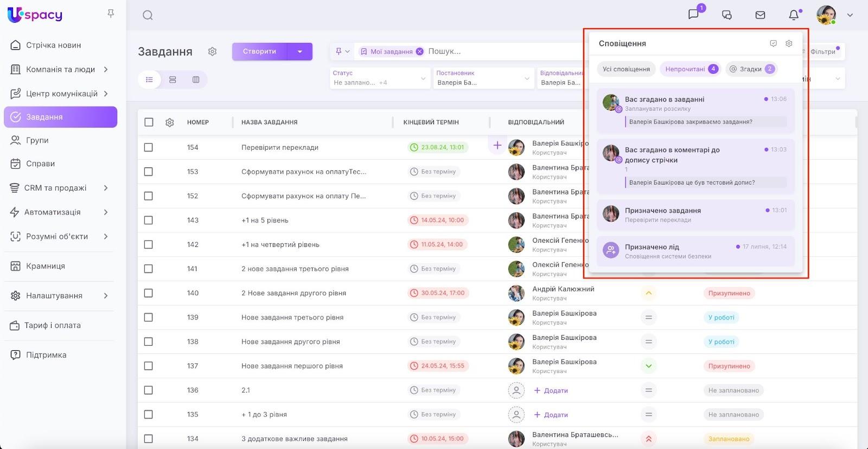This screenshot has height=449, width=868.
Task: Switch to cards view icon
Action: point(173,80)
